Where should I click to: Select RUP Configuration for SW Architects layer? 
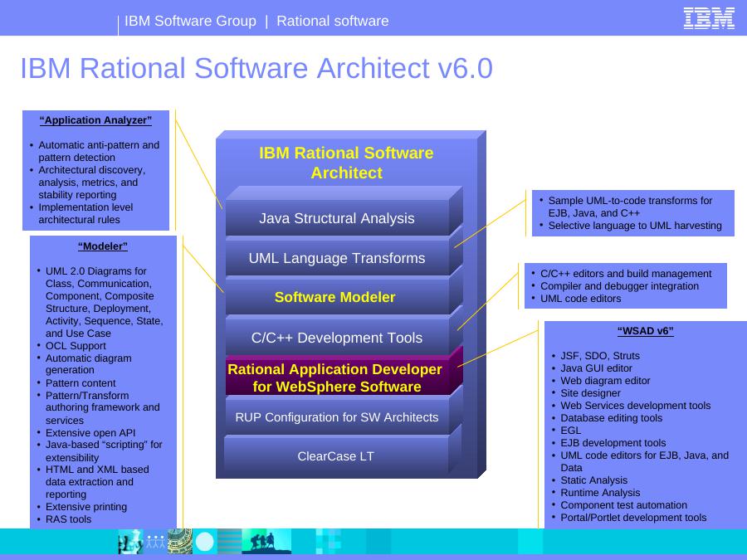[337, 417]
